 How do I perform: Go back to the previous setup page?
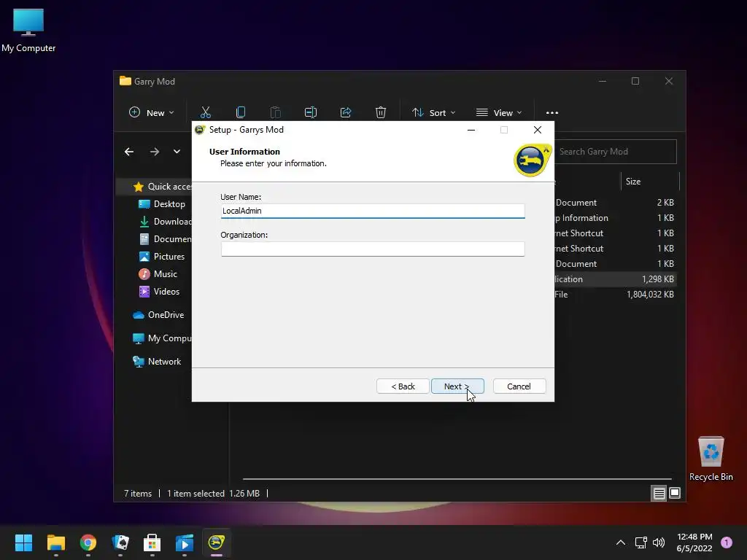403,386
